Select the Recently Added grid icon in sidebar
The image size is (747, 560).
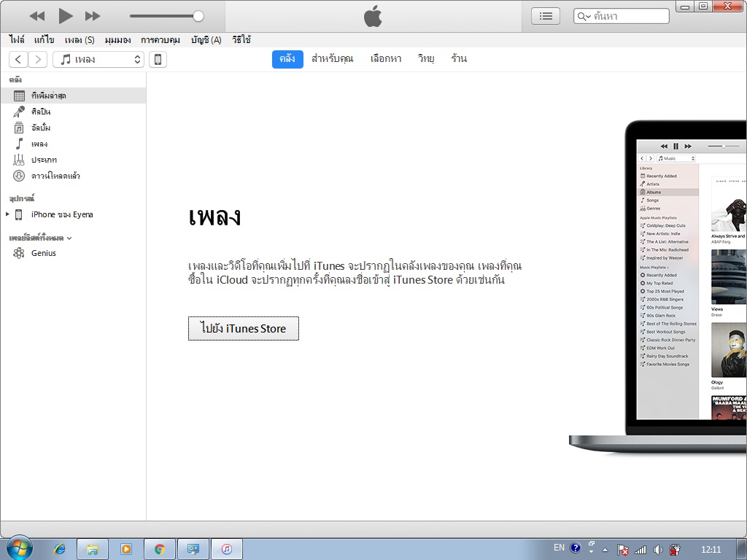tap(19, 96)
